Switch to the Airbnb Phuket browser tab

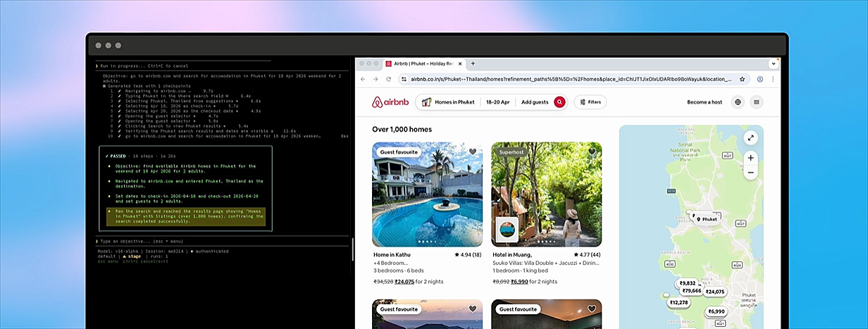(x=423, y=63)
